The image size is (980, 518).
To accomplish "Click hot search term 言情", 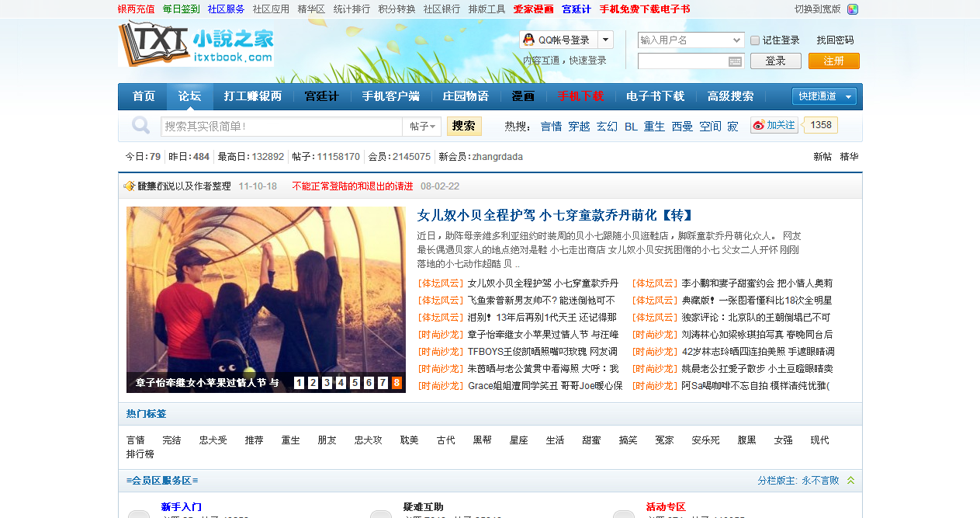I will (551, 126).
